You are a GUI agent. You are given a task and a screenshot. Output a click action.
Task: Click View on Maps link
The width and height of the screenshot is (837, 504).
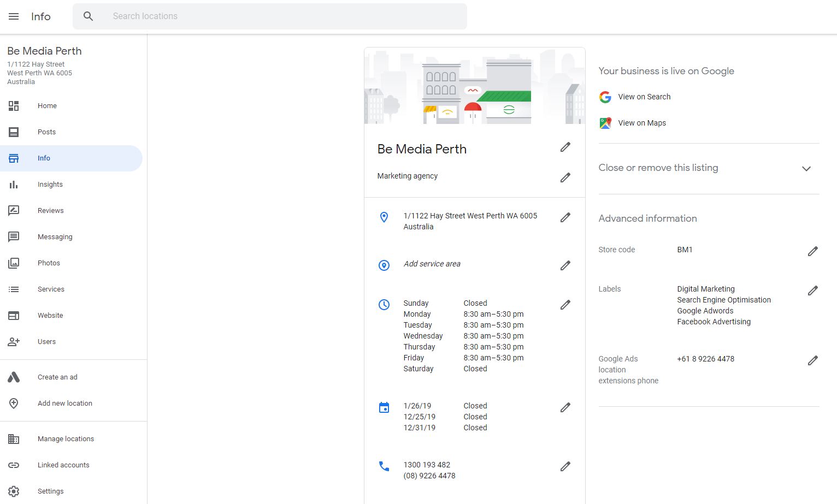coord(642,123)
